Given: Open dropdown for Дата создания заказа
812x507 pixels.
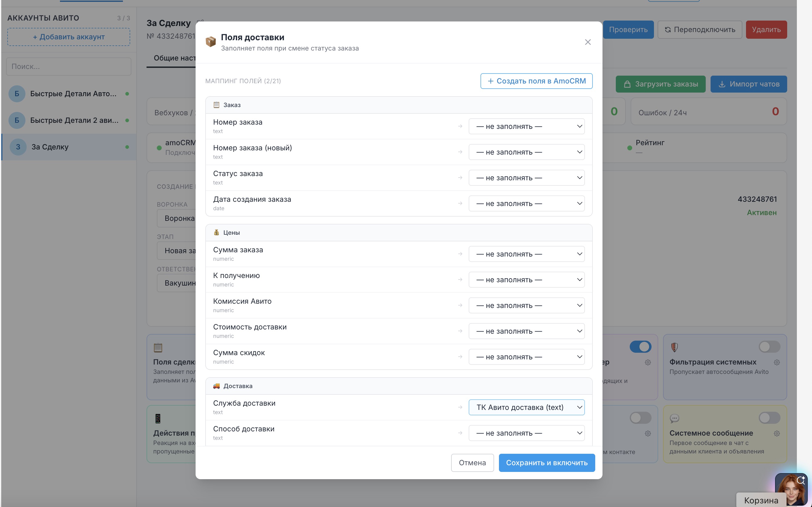Looking at the screenshot, I should 526,204.
